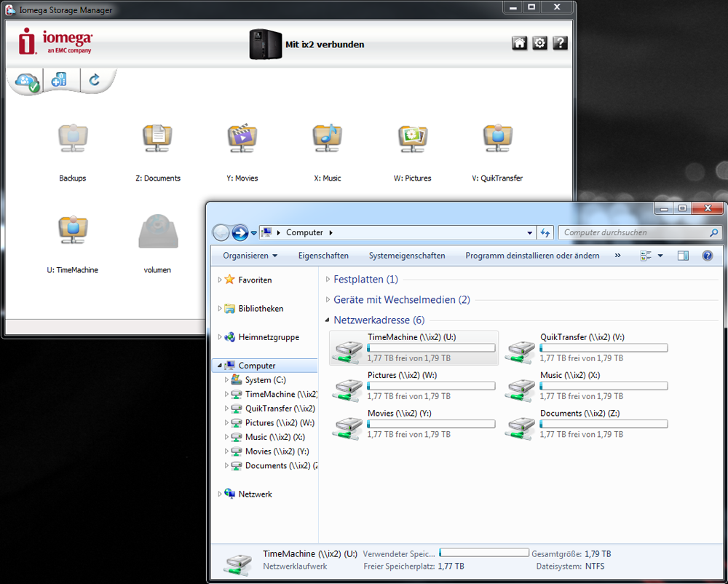Click the Iomega home button
Image resolution: width=728 pixels, height=584 pixels.
[520, 43]
